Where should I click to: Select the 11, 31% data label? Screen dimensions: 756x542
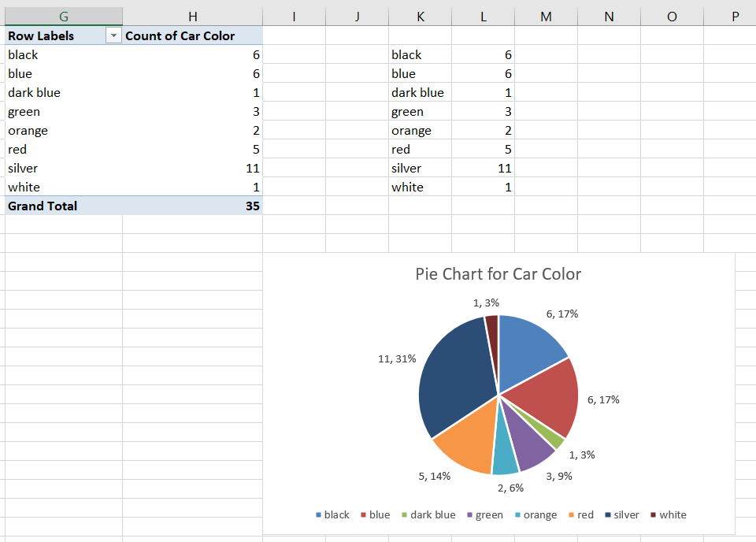tap(397, 359)
